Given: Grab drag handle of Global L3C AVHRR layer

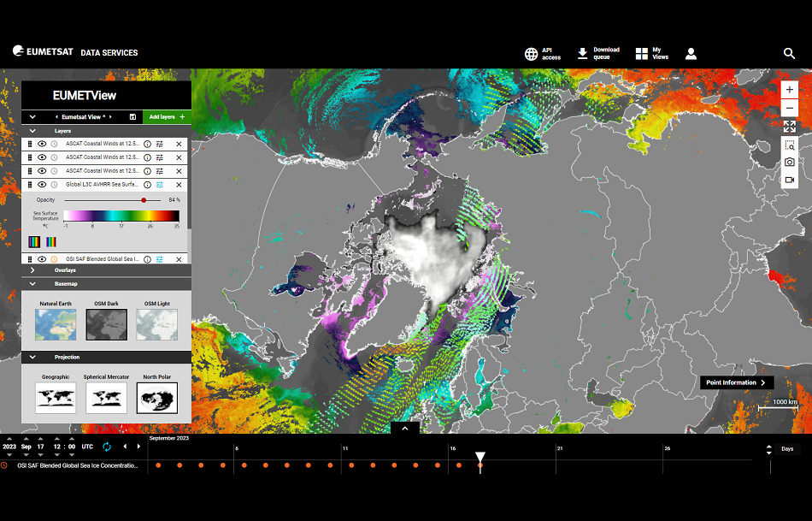Looking at the screenshot, I should (30, 185).
